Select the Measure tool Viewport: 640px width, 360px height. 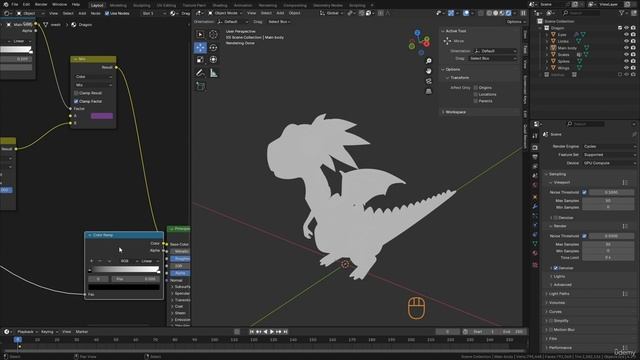click(213, 73)
